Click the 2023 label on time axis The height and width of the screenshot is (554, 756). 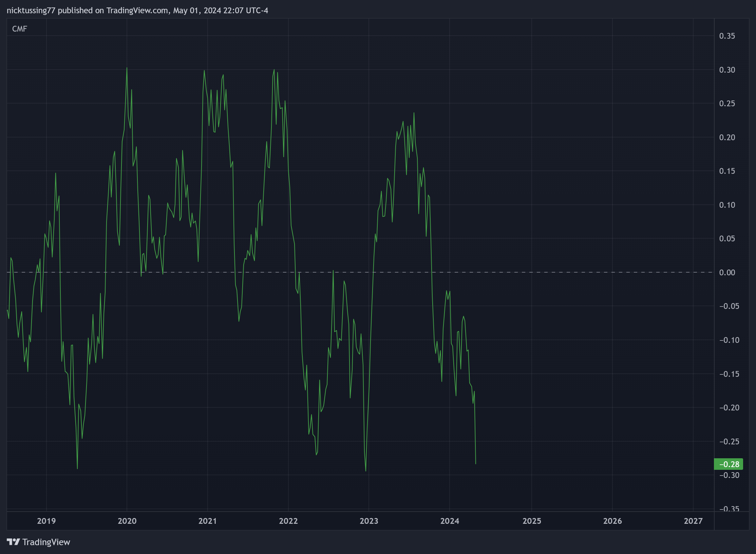click(369, 521)
